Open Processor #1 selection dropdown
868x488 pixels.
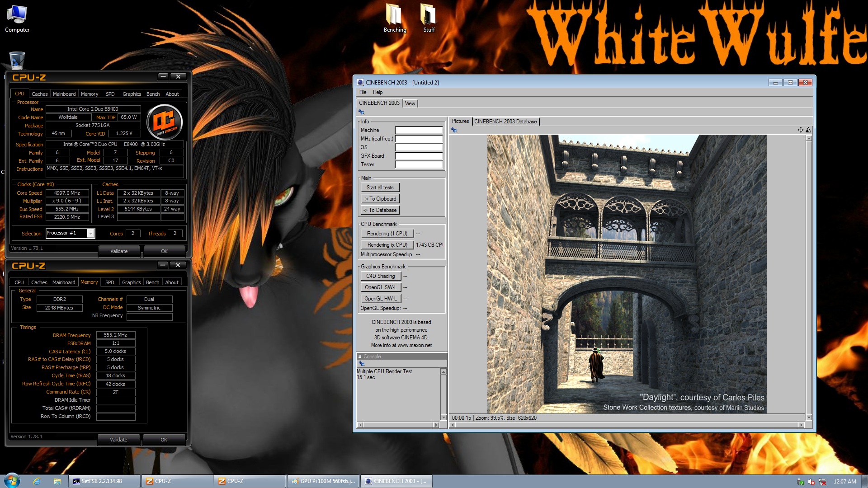[x=90, y=233]
